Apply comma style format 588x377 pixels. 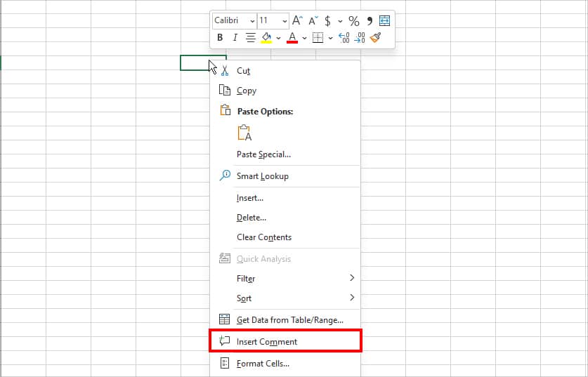pyautogui.click(x=370, y=20)
